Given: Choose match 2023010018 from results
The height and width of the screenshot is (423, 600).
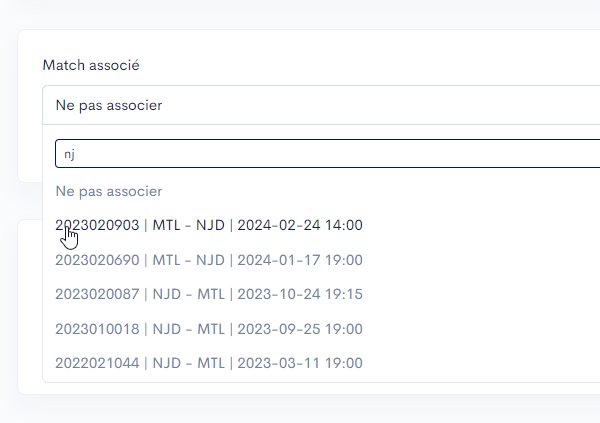Looking at the screenshot, I should [x=208, y=329].
